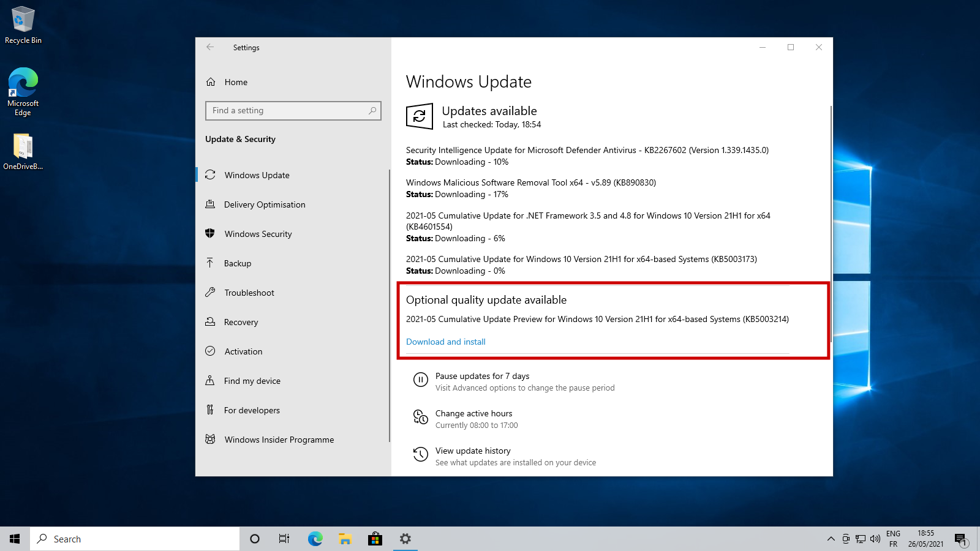Click the For developers tools icon
980x551 pixels.
pos(210,410)
